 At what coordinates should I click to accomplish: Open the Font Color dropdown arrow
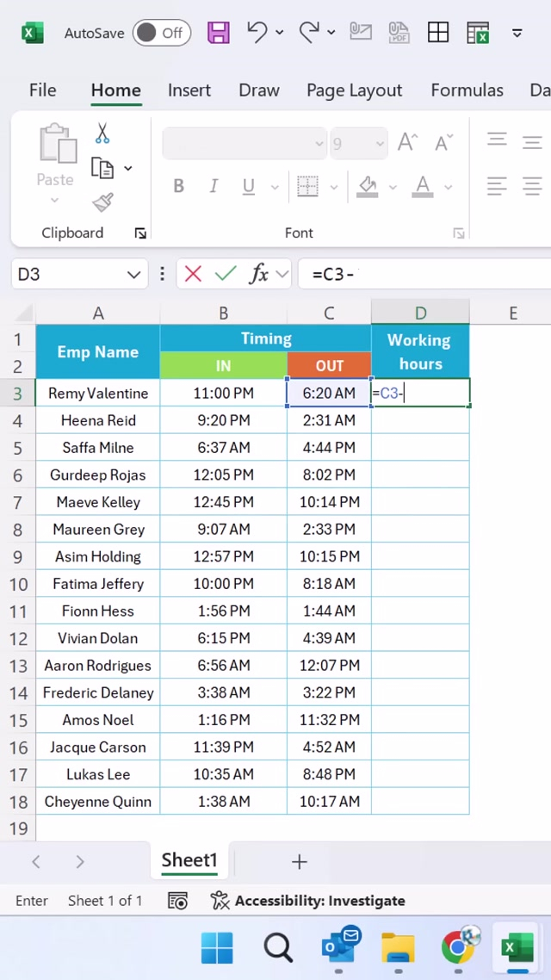coord(447,187)
